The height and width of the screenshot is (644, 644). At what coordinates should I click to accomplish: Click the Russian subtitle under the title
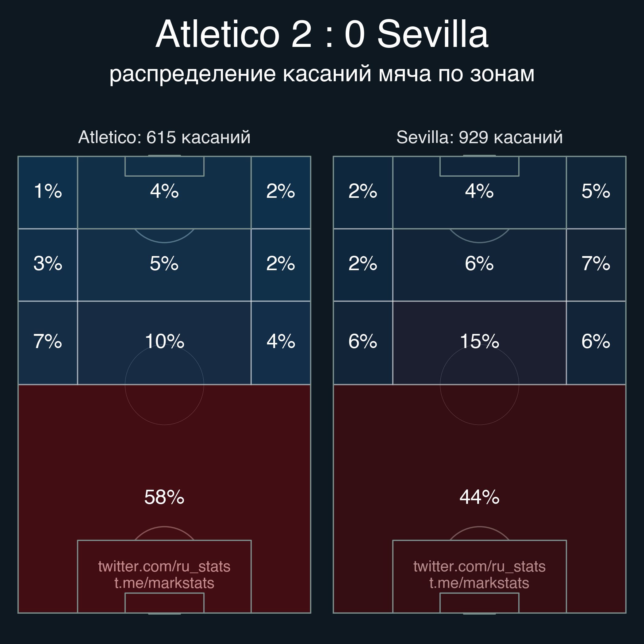point(322,74)
